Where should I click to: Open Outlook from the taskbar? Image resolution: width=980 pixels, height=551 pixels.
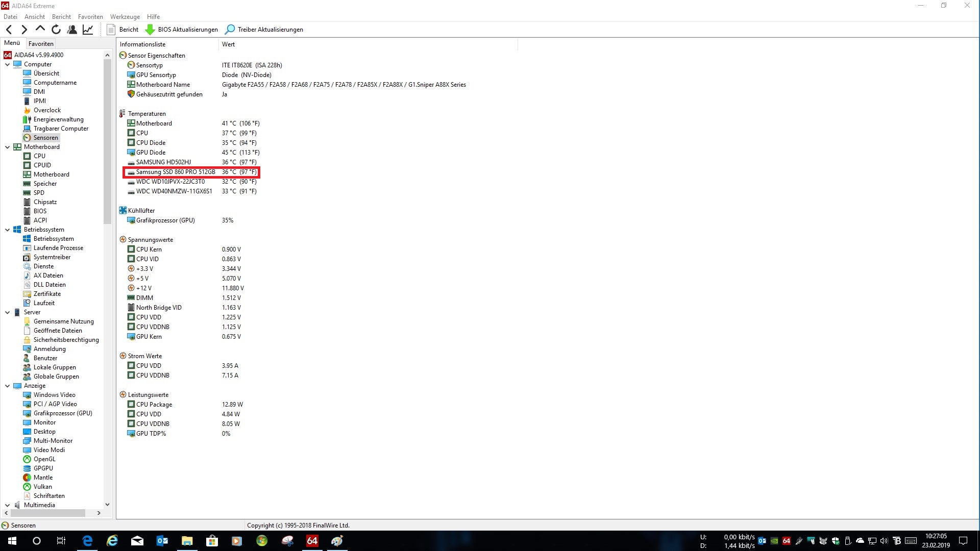click(162, 541)
